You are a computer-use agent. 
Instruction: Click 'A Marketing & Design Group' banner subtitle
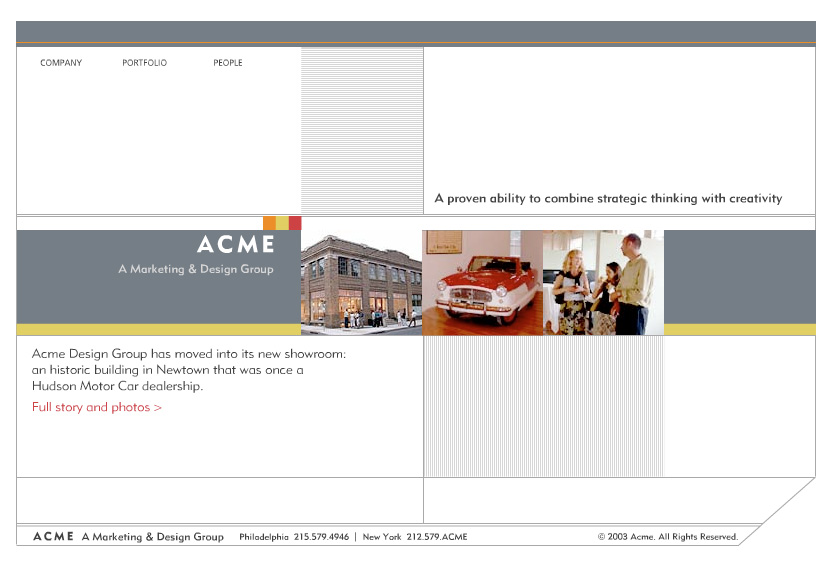point(195,269)
